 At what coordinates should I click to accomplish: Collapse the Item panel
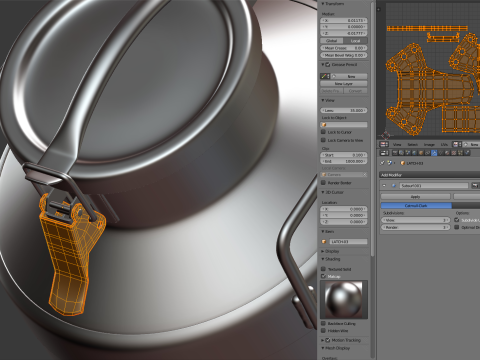click(x=323, y=231)
